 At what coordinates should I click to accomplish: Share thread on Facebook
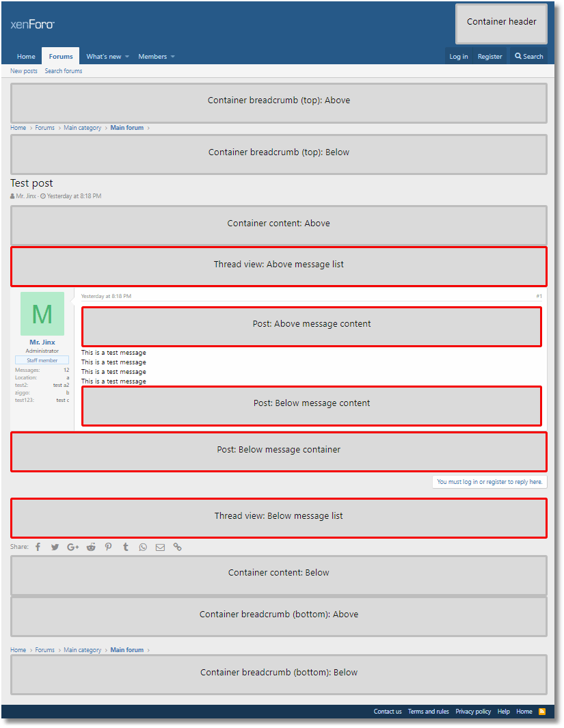coord(38,547)
